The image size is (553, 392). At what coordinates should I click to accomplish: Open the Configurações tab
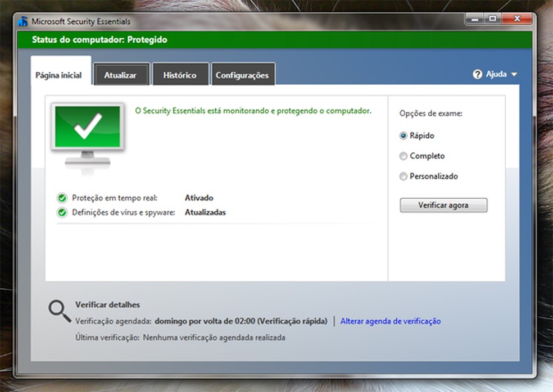coord(243,74)
